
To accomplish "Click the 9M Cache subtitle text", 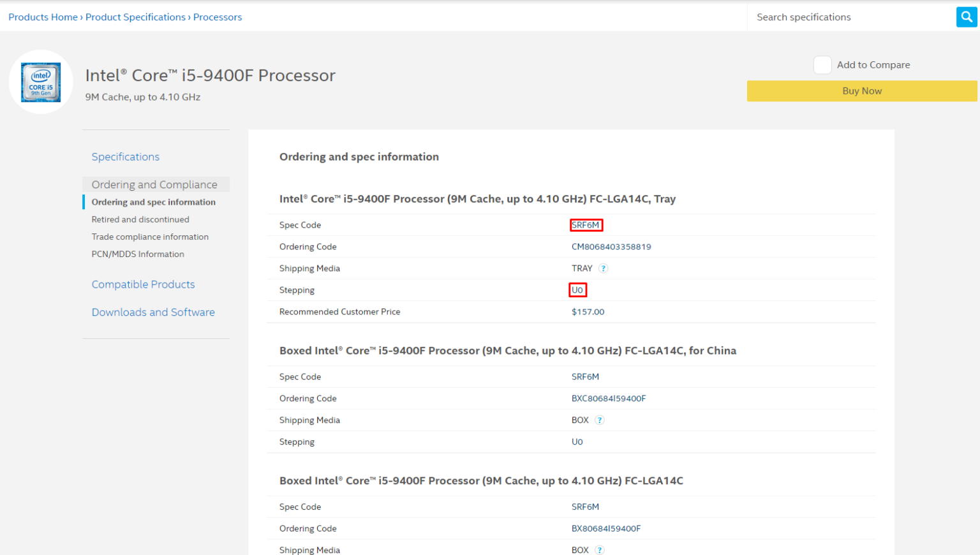I will 143,97.
